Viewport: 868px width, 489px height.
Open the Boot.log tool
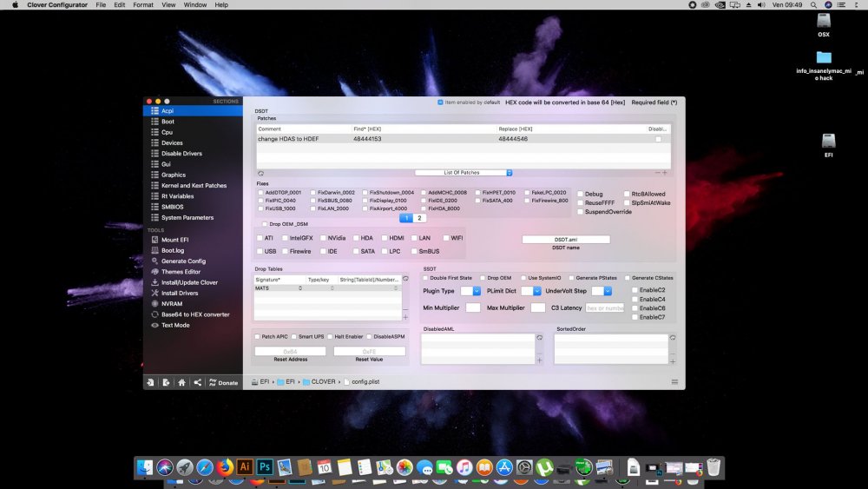point(172,250)
